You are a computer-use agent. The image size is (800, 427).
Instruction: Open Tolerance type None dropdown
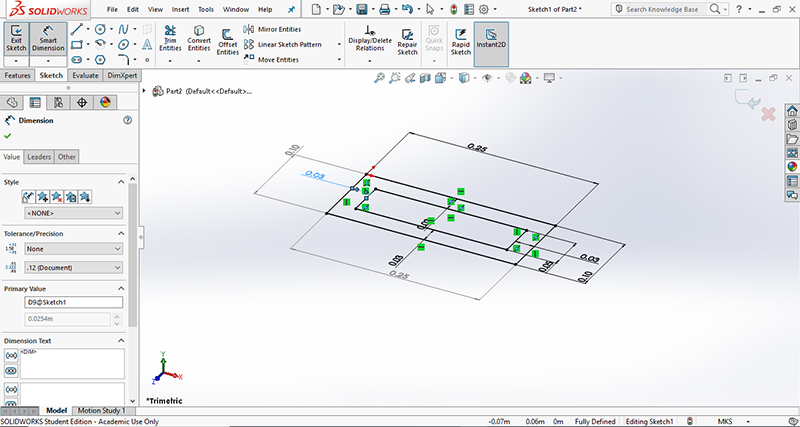tap(73, 249)
